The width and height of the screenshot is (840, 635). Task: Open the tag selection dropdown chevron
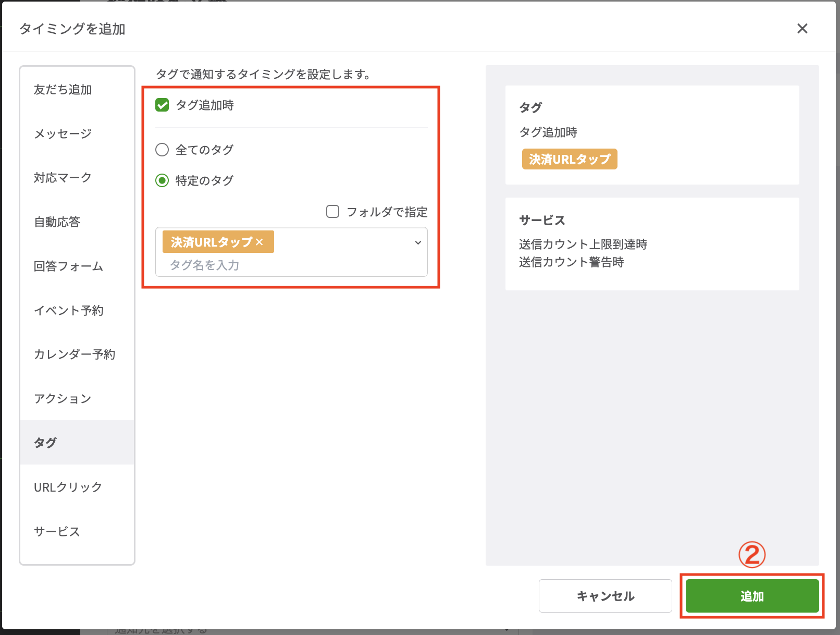(x=417, y=242)
